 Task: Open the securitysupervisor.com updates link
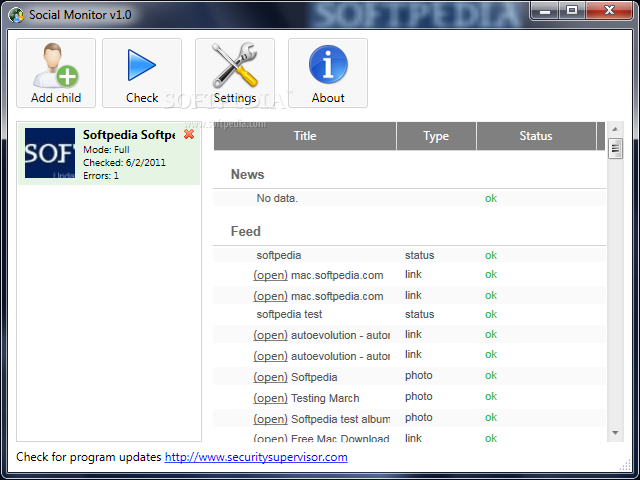256,457
